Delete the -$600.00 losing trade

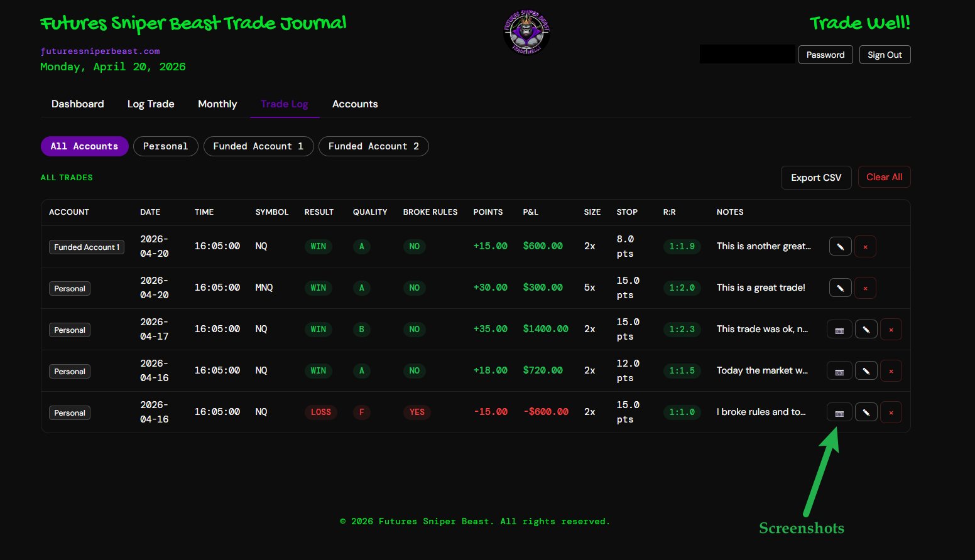pyautogui.click(x=891, y=412)
